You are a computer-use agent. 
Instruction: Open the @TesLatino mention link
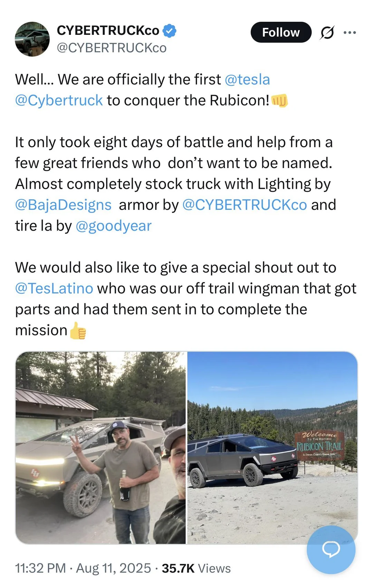click(54, 288)
